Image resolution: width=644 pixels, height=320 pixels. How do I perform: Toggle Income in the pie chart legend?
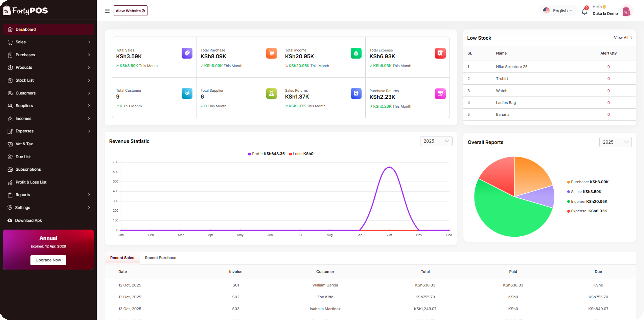(x=587, y=201)
